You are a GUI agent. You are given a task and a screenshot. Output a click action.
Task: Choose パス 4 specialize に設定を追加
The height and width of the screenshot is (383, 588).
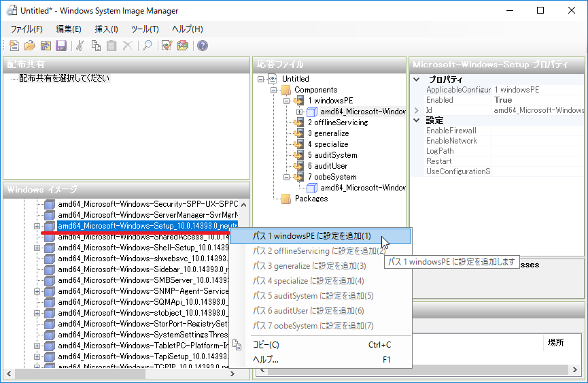pos(321,281)
